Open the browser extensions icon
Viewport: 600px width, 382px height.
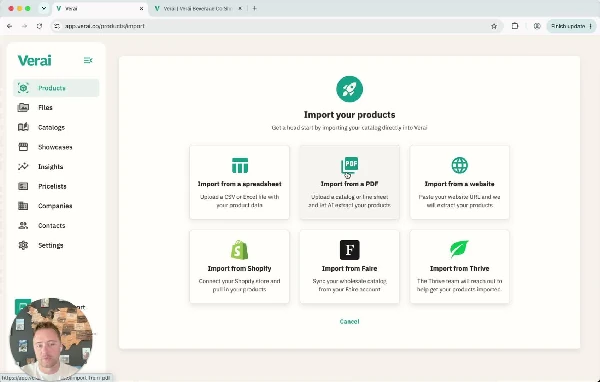[515, 26]
